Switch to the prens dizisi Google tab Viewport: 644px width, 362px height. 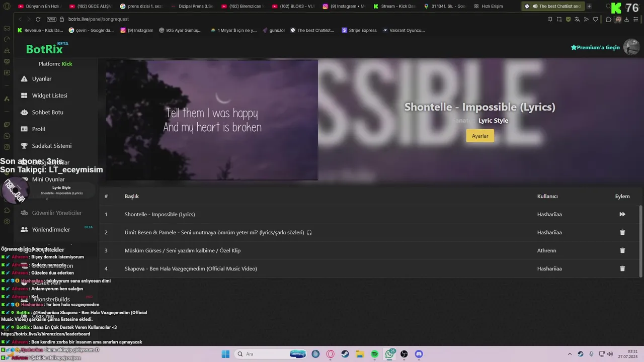141,6
